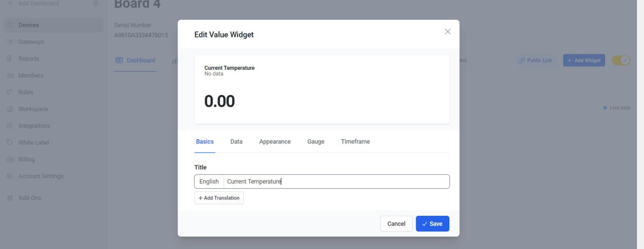Open the Appearance tab
Image resolution: width=644 pixels, height=249 pixels.
pyautogui.click(x=275, y=142)
